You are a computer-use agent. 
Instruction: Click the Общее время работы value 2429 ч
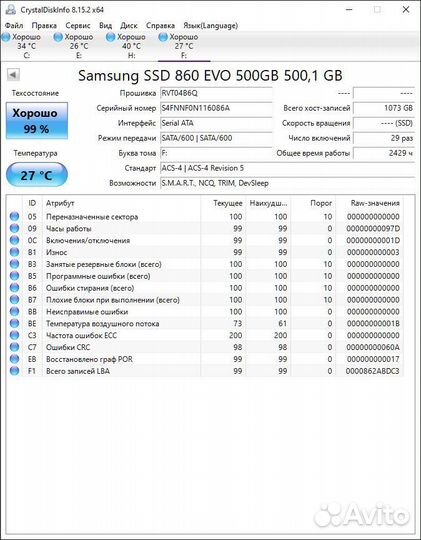(384, 153)
